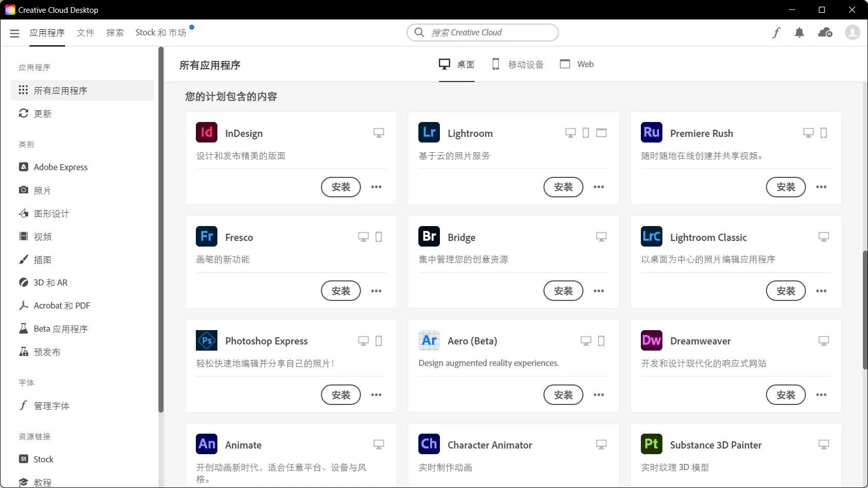Open the 照片 category

tap(82, 190)
